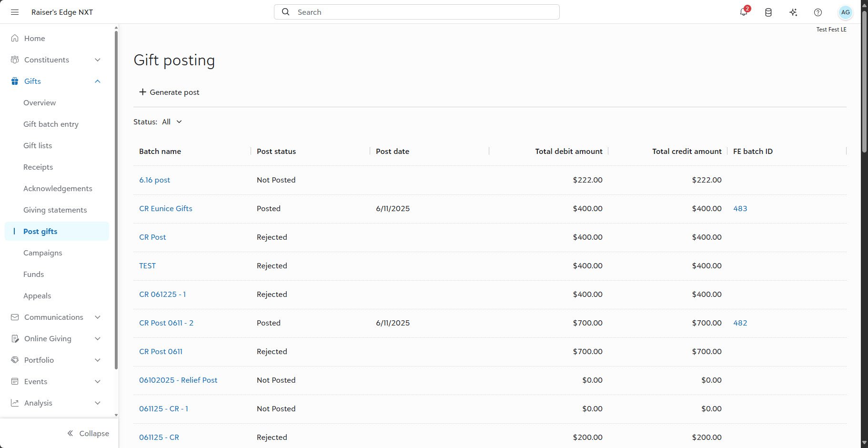Viewport: 868px width, 448px height.
Task: Expand the Analysis menu chevron
Action: [98, 403]
